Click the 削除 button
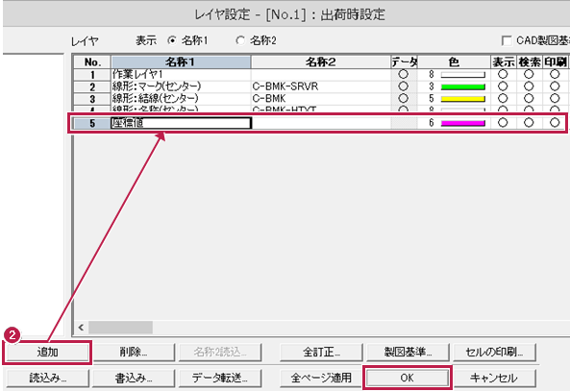The height and width of the screenshot is (392, 570). pos(134,352)
